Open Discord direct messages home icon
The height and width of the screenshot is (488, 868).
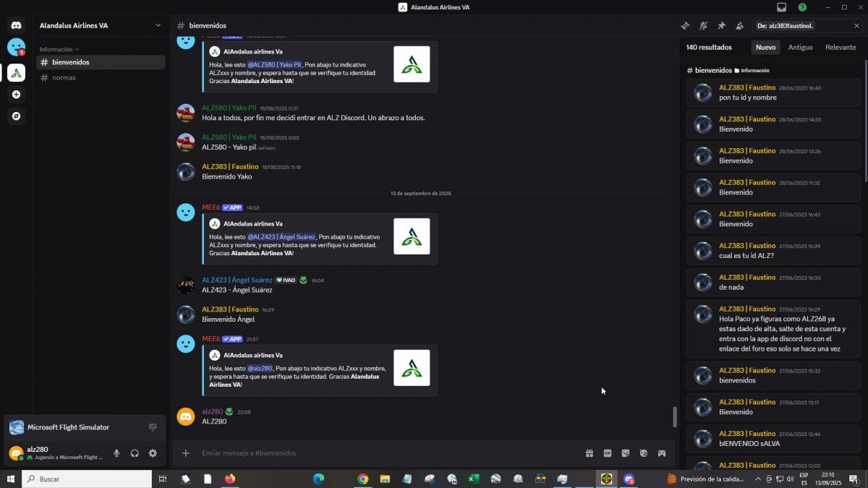(16, 25)
